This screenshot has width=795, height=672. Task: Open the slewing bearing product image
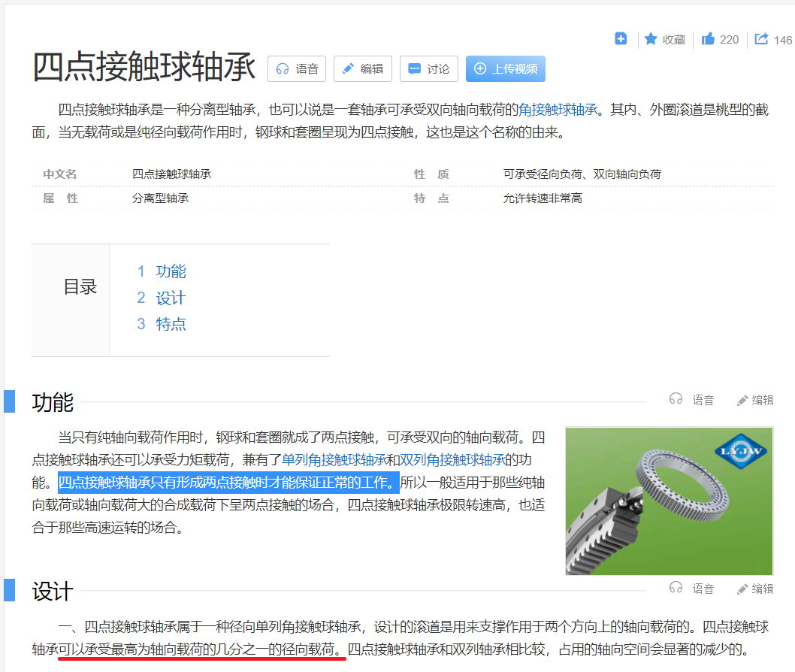coord(669,501)
